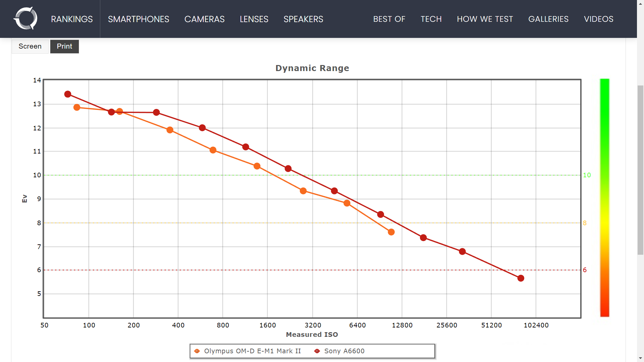The image size is (644, 362).
Task: Click Olympus last data point near ISO 12800
Action: coord(391,232)
